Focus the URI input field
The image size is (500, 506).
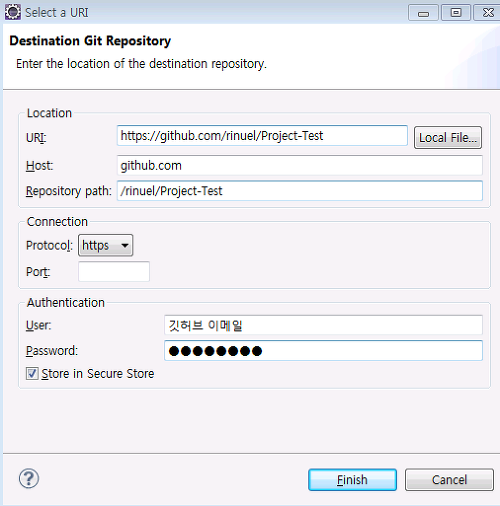click(262, 136)
